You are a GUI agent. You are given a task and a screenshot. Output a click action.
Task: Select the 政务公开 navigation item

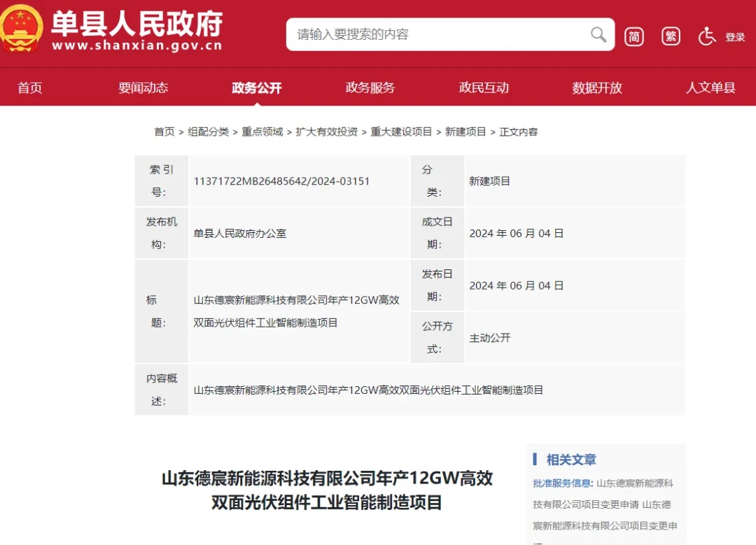coord(256,87)
